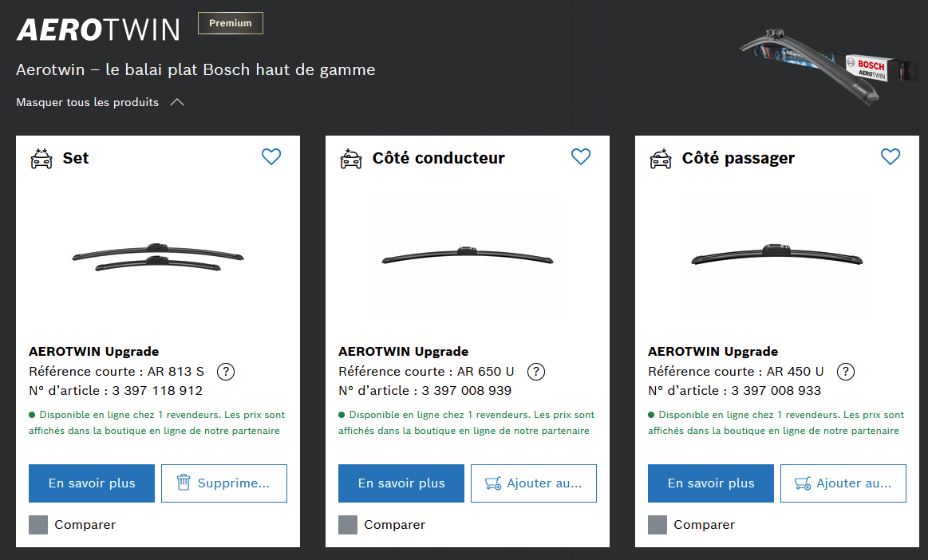
Task: Add the Set product to favorites
Action: tap(271, 157)
